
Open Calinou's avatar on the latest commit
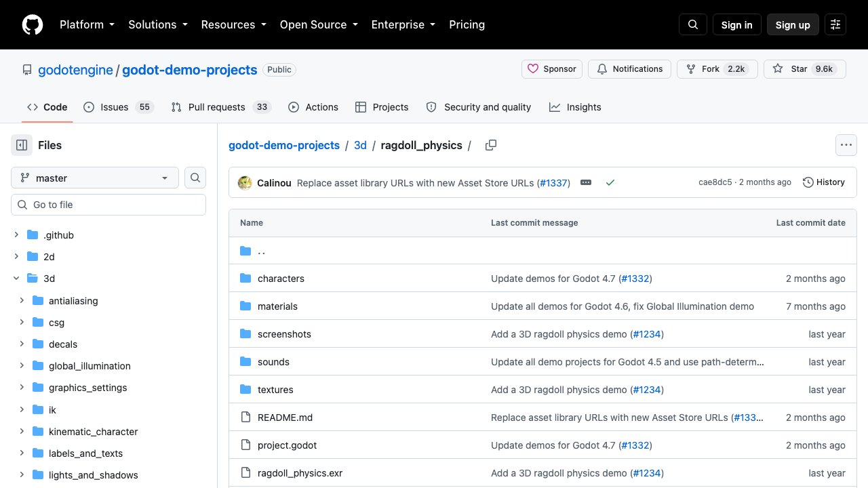(245, 182)
